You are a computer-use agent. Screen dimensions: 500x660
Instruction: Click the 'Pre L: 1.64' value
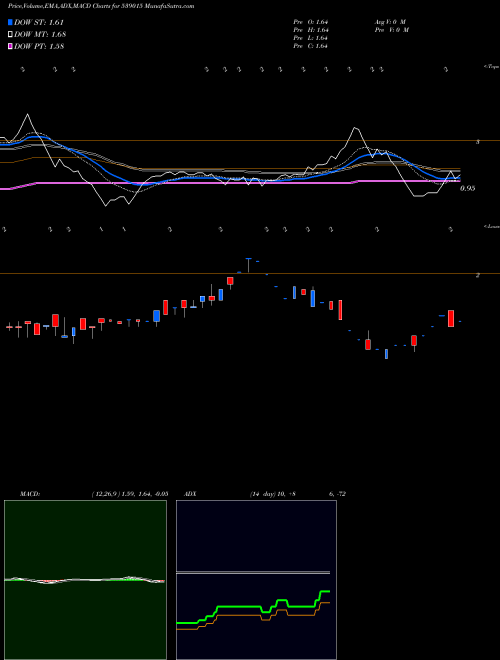tap(311, 38)
